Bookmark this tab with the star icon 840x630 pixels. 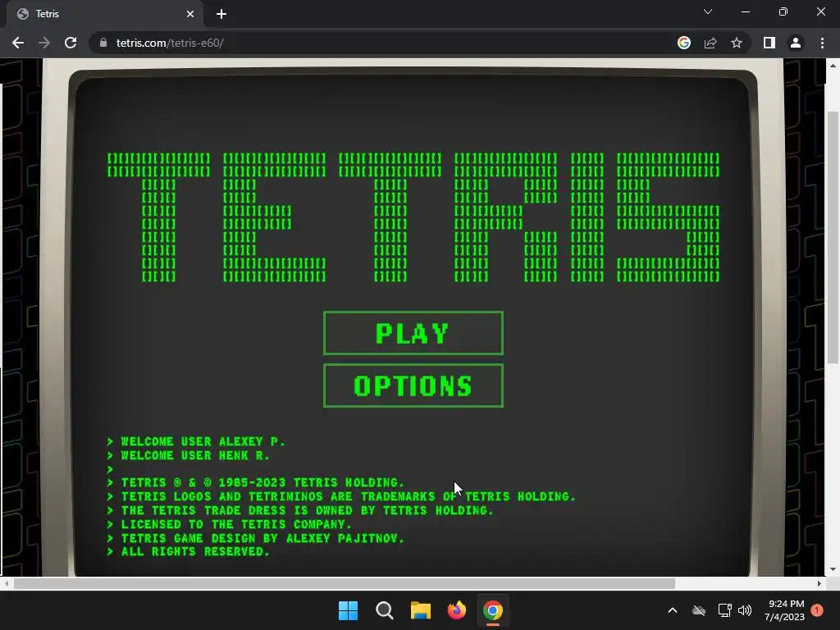point(737,43)
